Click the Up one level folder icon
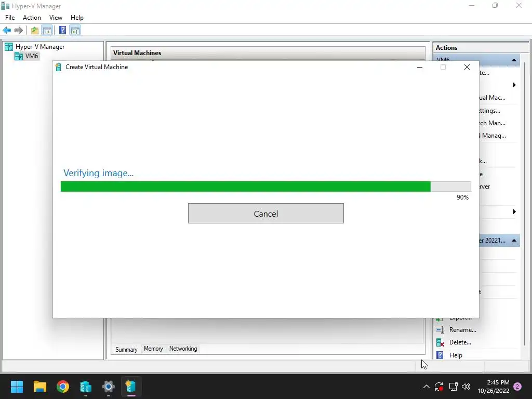Viewport: 532px width, 399px height. 35,31
